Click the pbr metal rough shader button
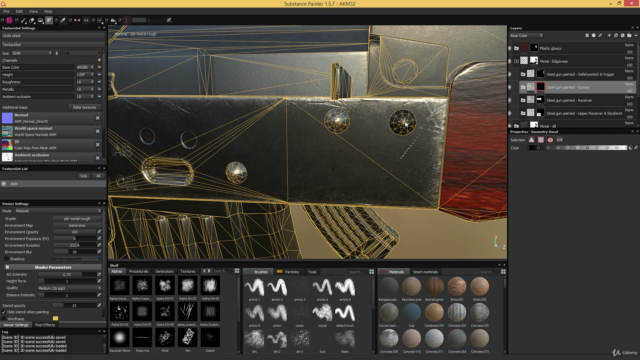 point(77,219)
